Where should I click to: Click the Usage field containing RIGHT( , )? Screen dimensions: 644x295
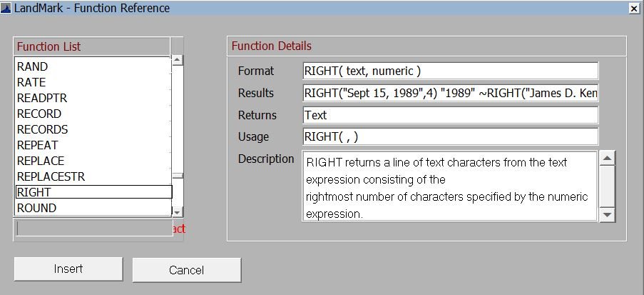pos(450,136)
